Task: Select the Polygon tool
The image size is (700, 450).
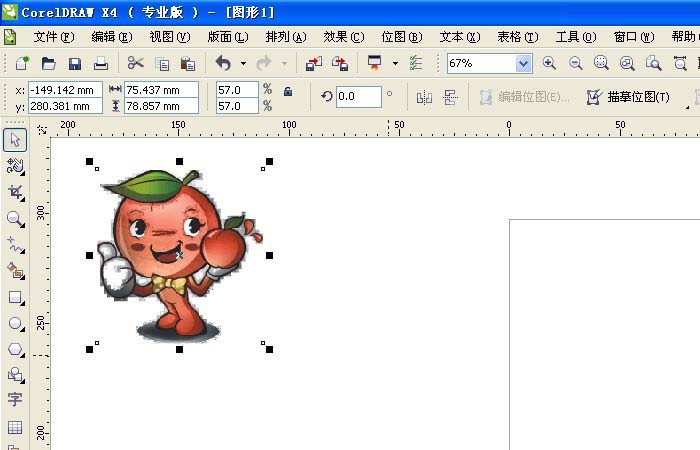Action: 15,350
